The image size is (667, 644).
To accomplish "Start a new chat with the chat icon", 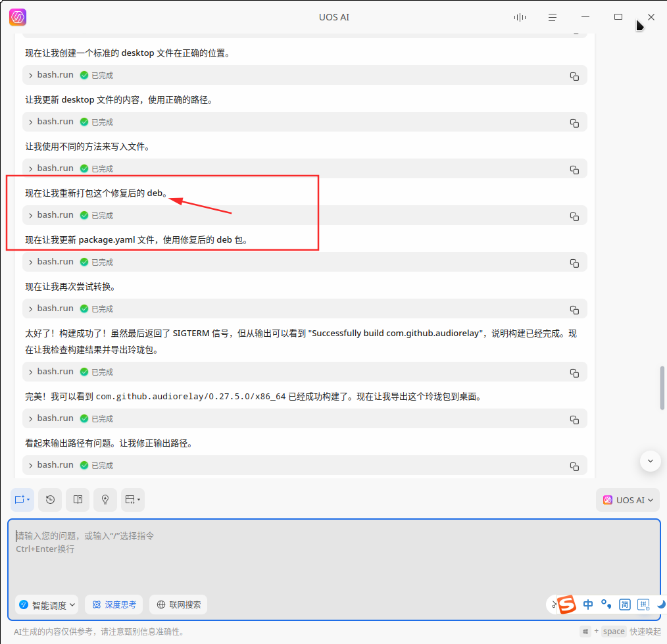I will (x=22, y=499).
